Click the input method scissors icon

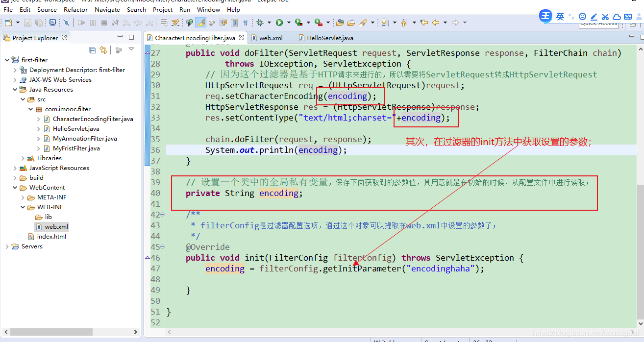click(605, 17)
